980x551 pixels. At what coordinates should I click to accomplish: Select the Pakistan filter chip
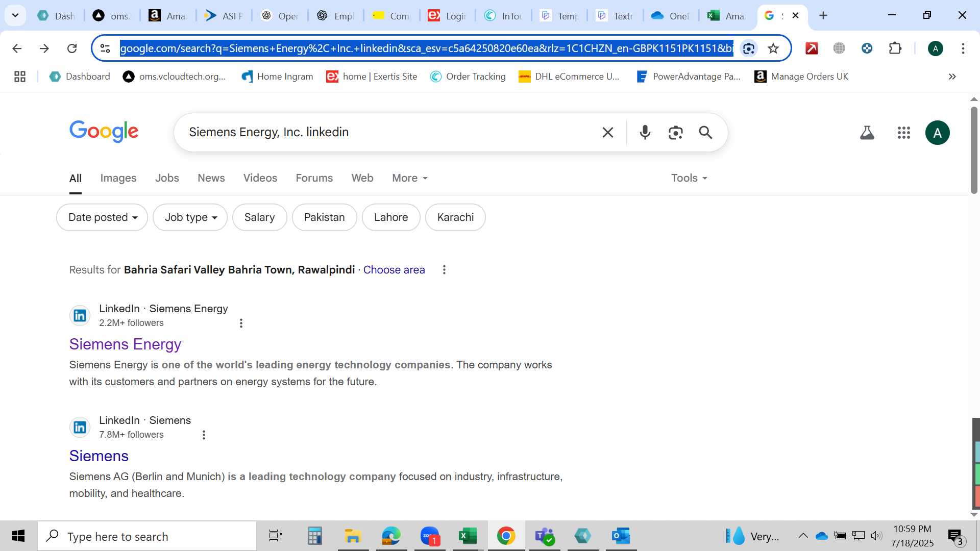click(x=325, y=217)
